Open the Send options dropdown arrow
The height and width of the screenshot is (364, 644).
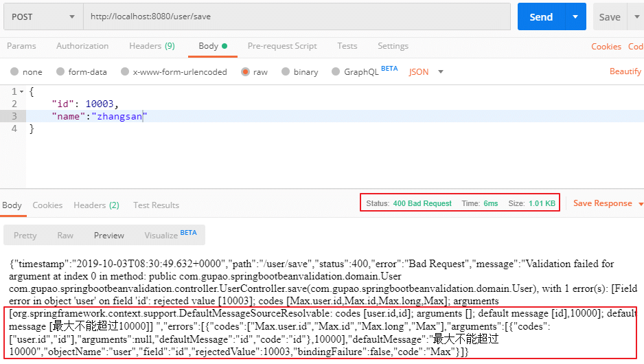coord(575,17)
